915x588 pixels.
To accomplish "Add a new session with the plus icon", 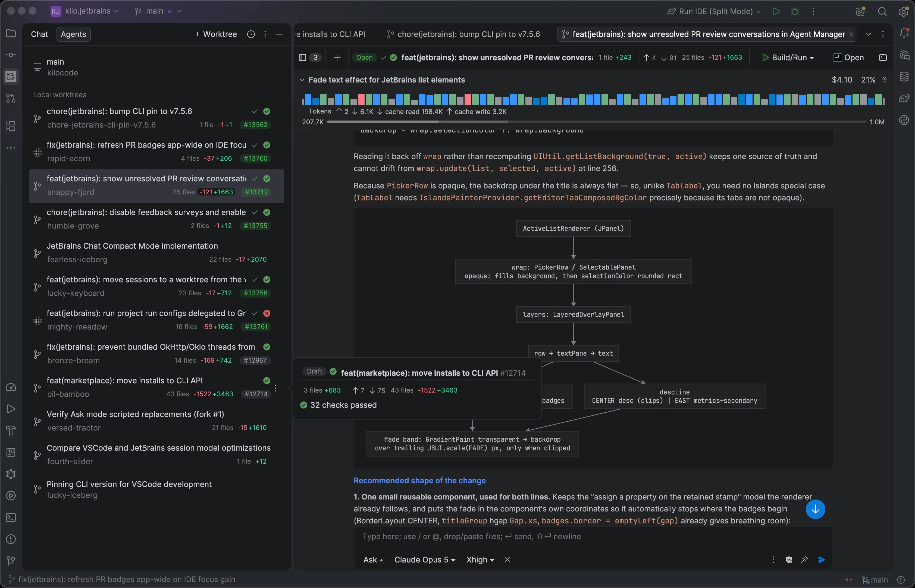I will pyautogui.click(x=337, y=58).
